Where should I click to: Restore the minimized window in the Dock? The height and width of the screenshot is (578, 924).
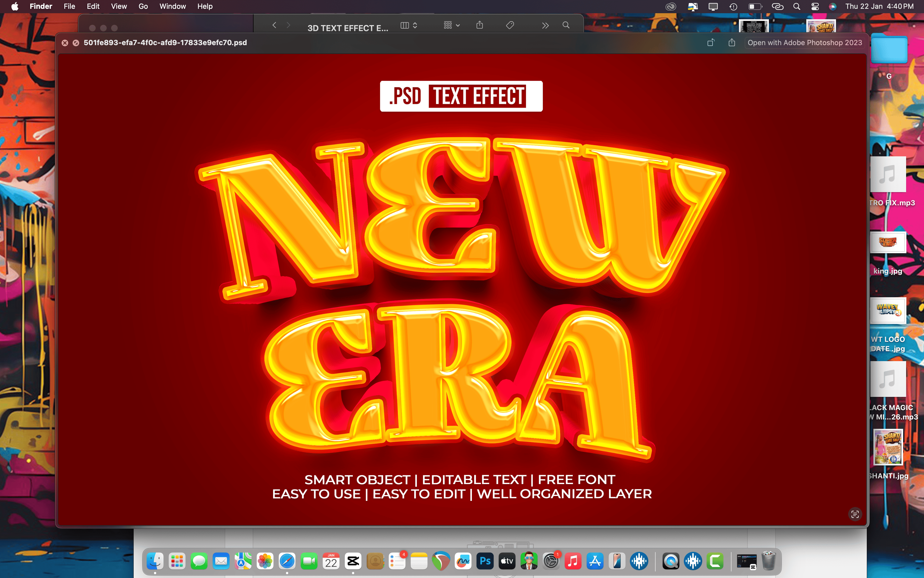tap(746, 561)
